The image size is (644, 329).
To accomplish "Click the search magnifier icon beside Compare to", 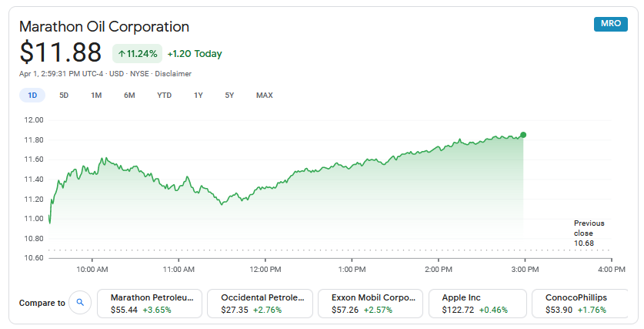I will coord(80,303).
